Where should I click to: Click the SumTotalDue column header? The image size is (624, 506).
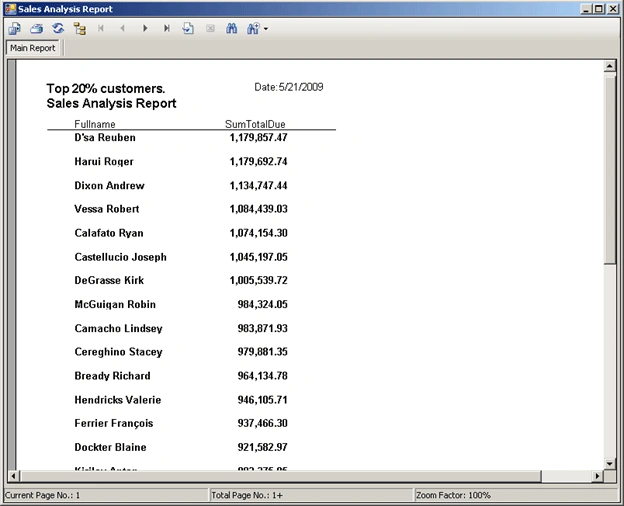[255, 124]
